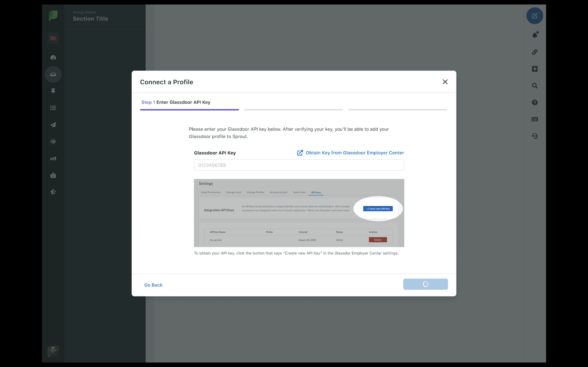
Task: Open the Smart Inbox icon
Action: click(53, 74)
